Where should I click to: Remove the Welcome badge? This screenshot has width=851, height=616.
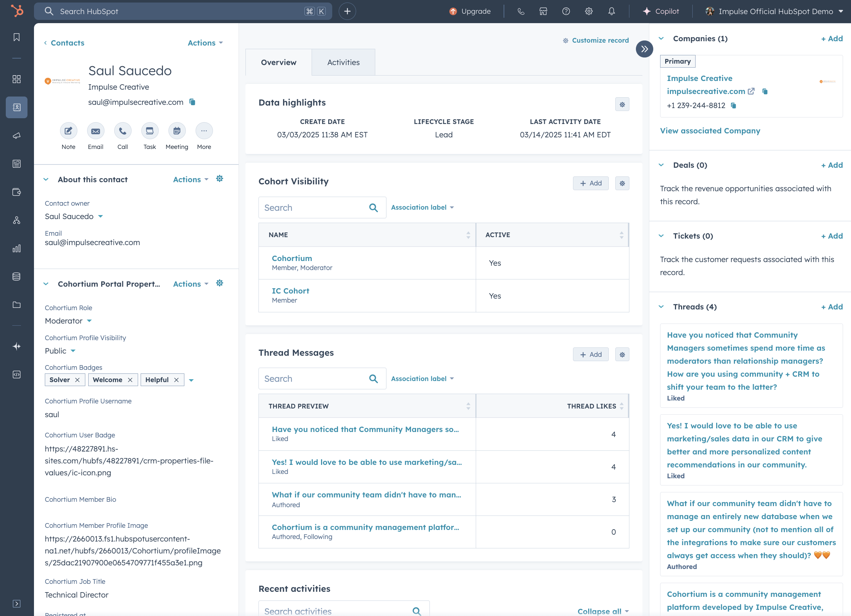(x=130, y=380)
